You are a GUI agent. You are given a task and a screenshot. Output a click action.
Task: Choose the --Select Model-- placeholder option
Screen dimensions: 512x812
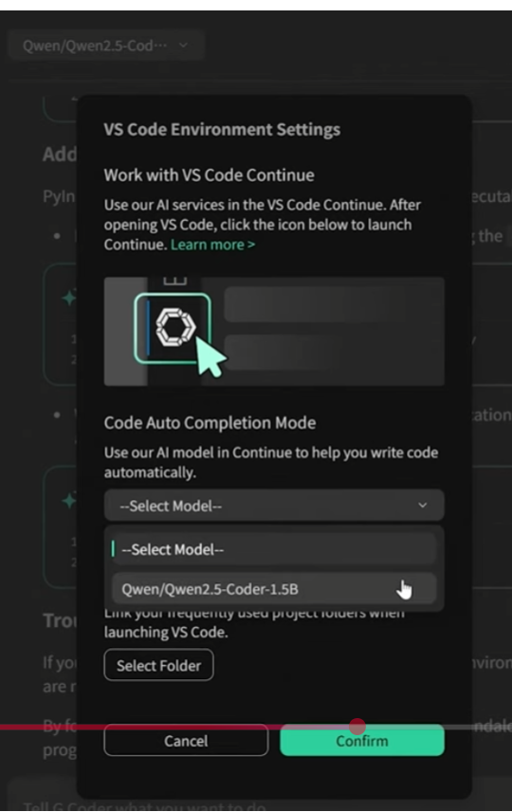tap(274, 549)
